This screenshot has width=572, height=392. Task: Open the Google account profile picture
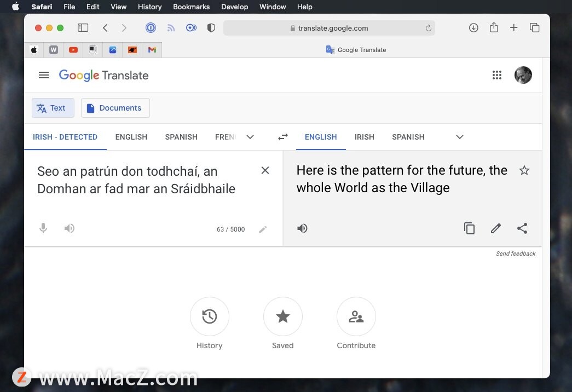pos(523,75)
